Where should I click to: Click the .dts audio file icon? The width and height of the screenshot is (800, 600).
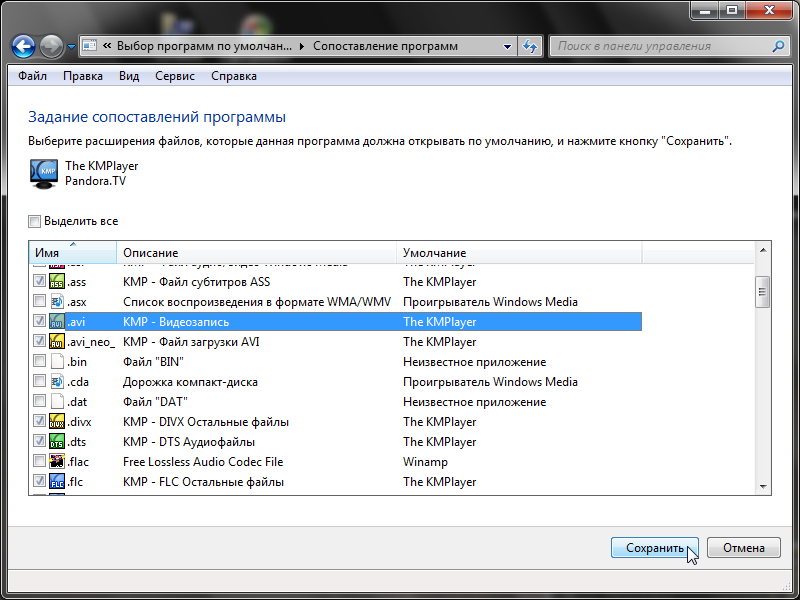coord(57,441)
